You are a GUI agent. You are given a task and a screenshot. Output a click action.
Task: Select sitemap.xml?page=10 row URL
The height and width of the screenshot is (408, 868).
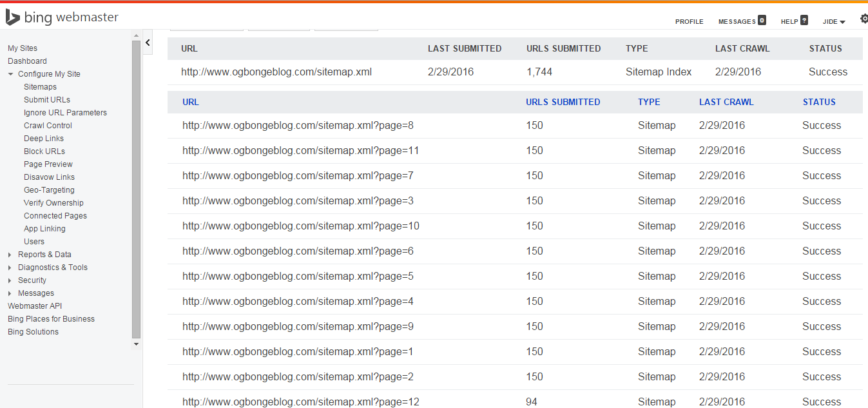pos(301,226)
